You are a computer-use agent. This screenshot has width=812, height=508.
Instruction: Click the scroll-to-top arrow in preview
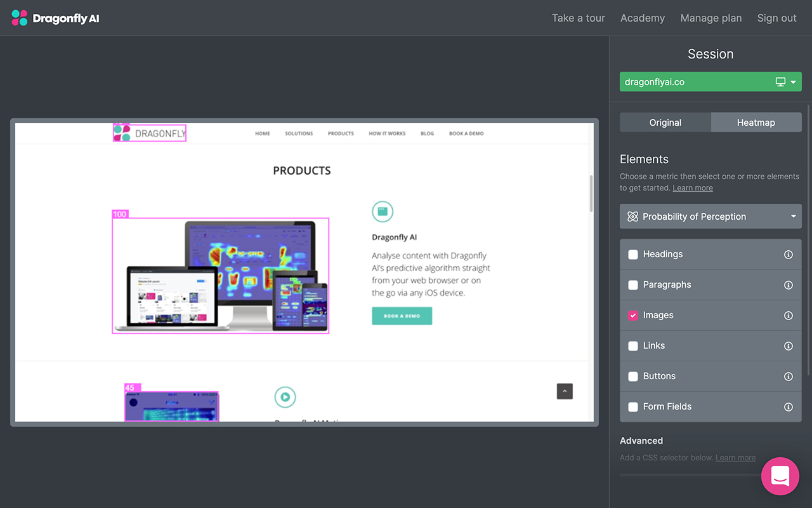click(x=565, y=391)
